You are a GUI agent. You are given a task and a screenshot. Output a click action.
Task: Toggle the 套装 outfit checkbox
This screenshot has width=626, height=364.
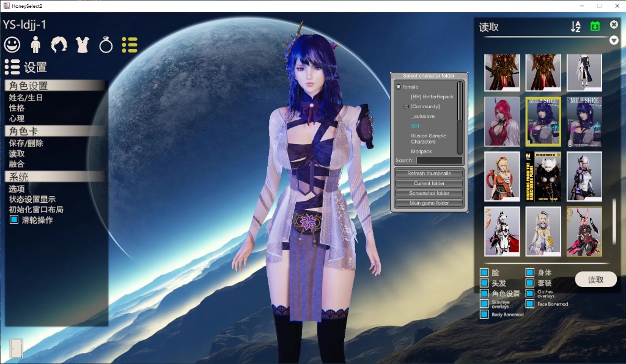click(530, 283)
